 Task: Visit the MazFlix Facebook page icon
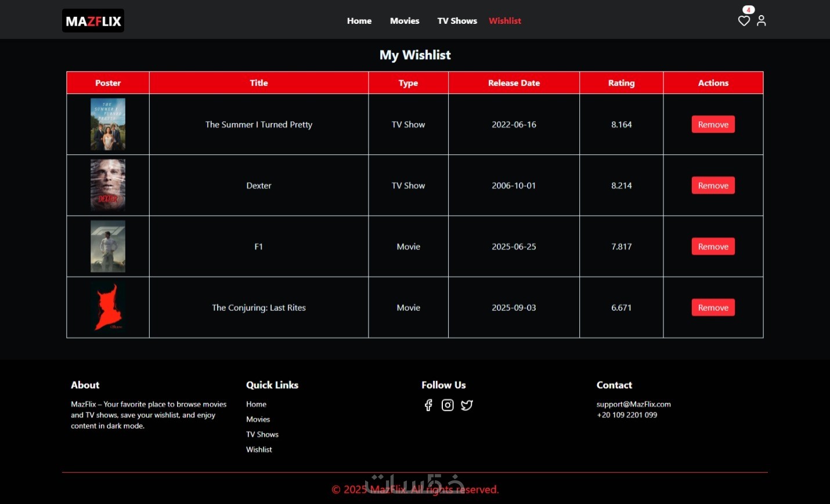428,405
